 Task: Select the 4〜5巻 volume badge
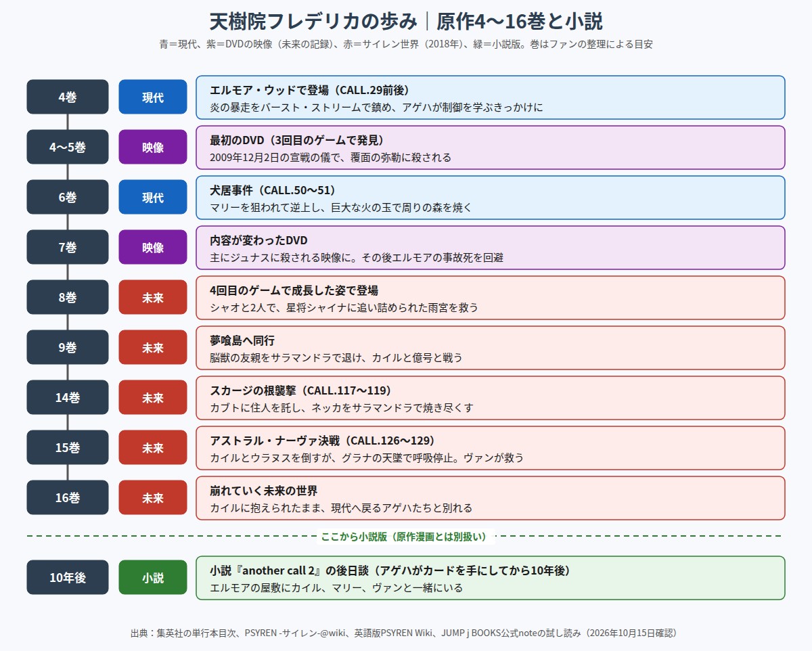click(68, 147)
